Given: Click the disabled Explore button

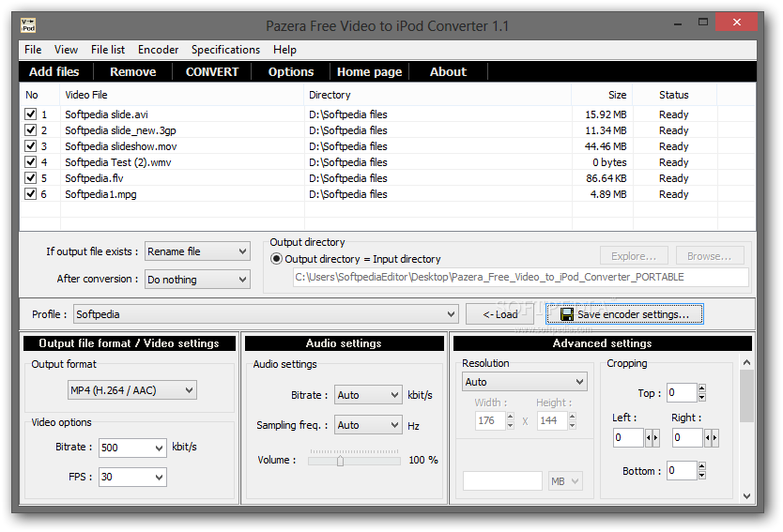Looking at the screenshot, I should coord(634,256).
